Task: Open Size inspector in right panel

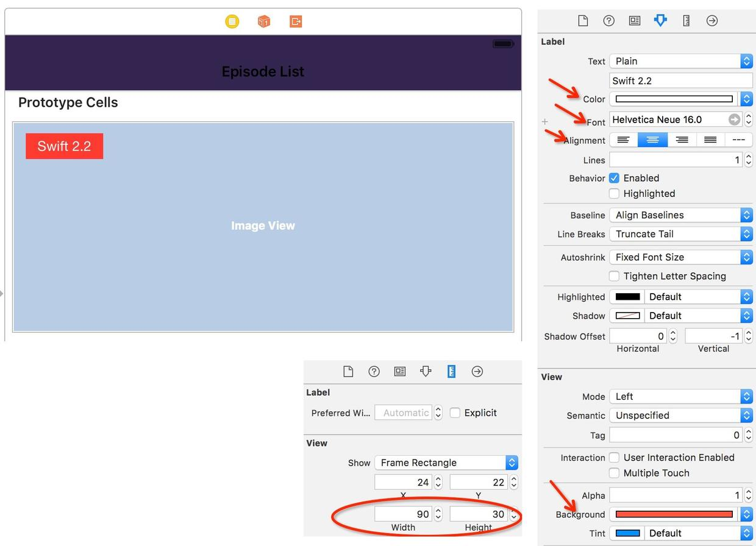Action: pyautogui.click(x=686, y=21)
